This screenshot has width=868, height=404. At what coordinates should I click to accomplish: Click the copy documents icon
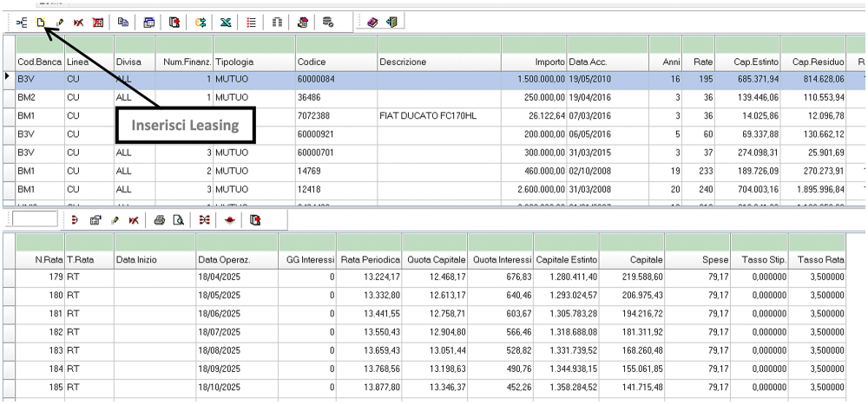click(122, 23)
